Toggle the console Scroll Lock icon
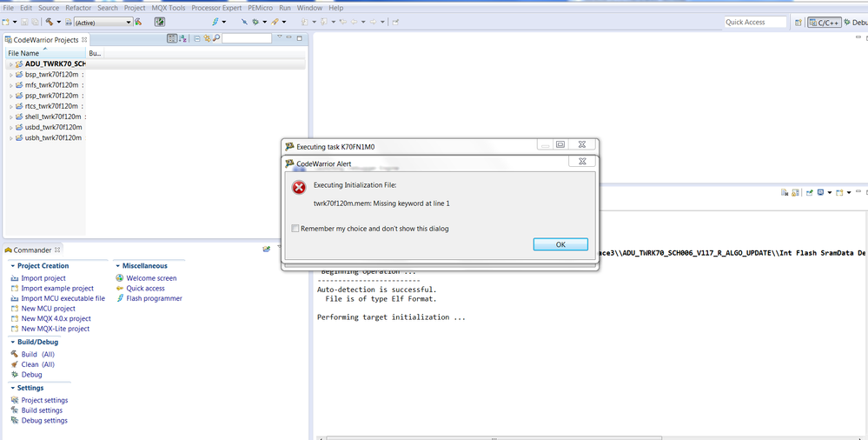This screenshot has width=868, height=440. (795, 192)
